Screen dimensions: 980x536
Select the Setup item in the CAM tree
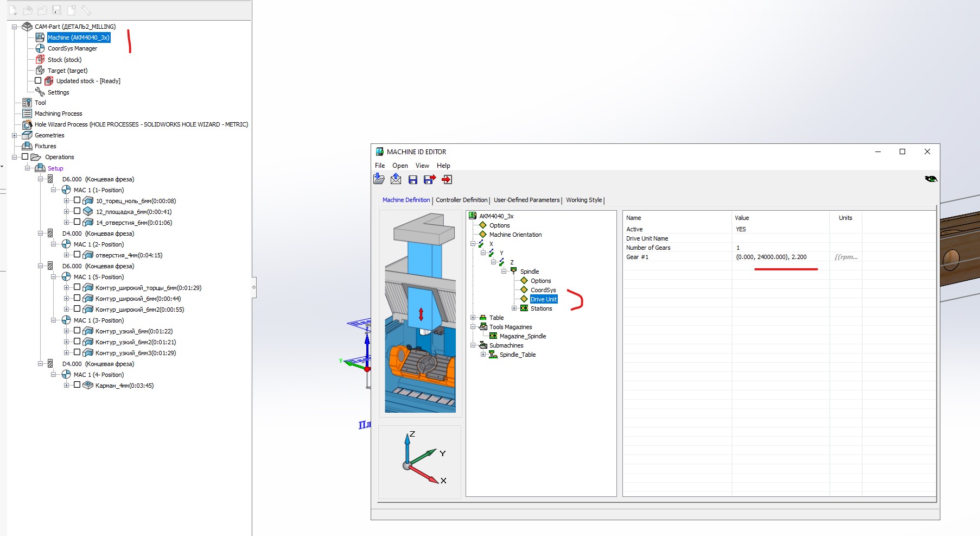55,168
